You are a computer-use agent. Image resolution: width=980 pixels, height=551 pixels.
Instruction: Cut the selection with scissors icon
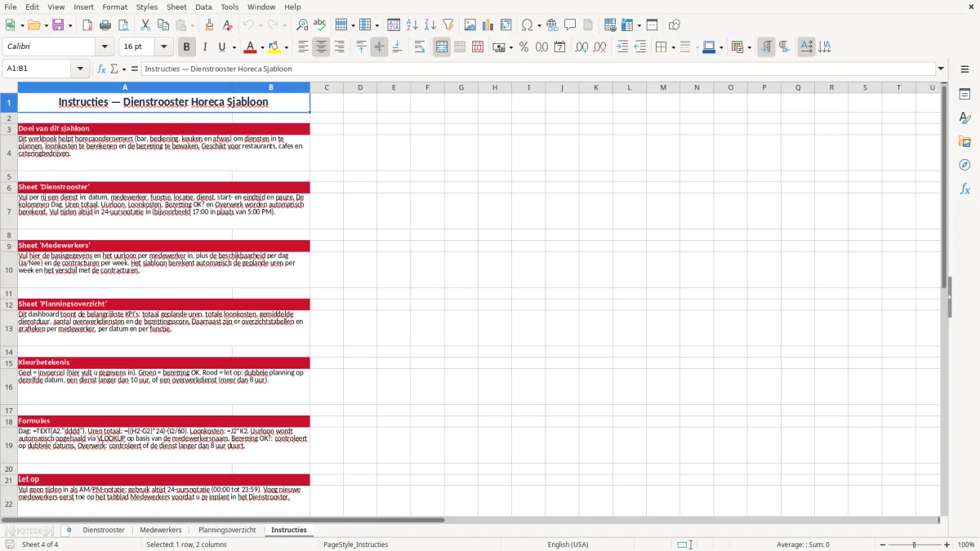145,25
